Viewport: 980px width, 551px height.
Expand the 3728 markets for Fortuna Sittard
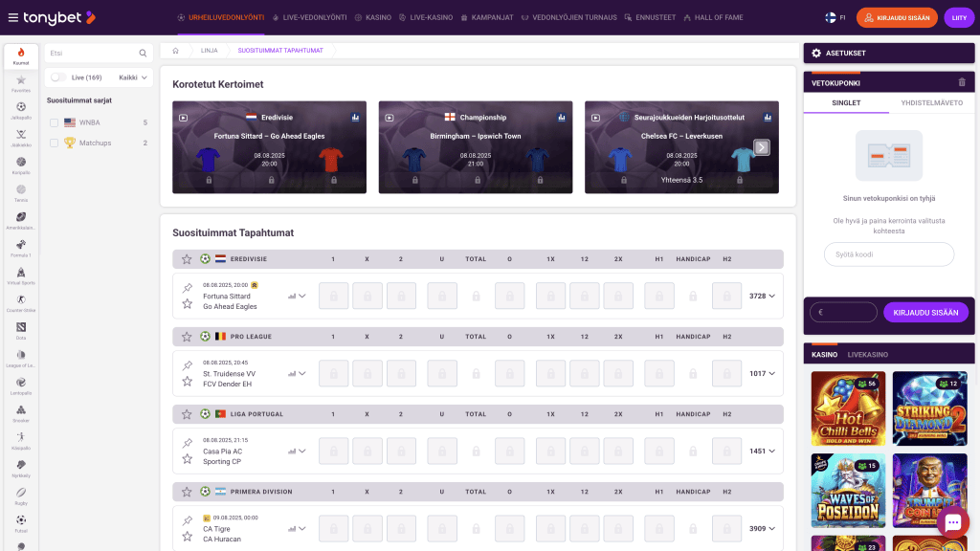tap(762, 297)
